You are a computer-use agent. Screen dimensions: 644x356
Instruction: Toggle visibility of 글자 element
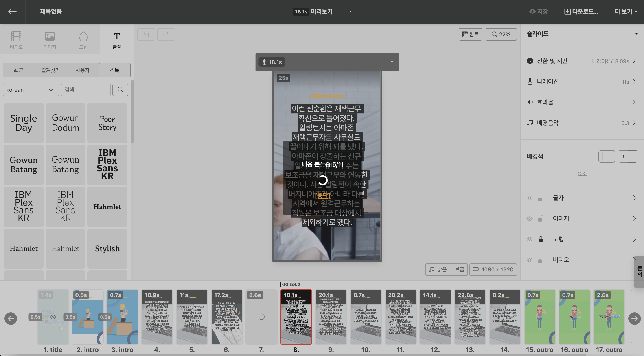[530, 198]
